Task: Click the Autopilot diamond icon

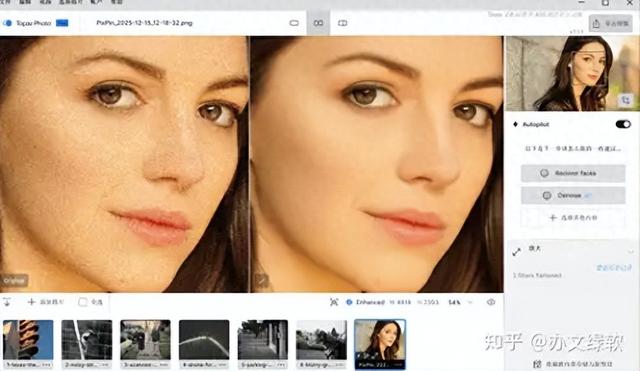Action: pyautogui.click(x=515, y=124)
